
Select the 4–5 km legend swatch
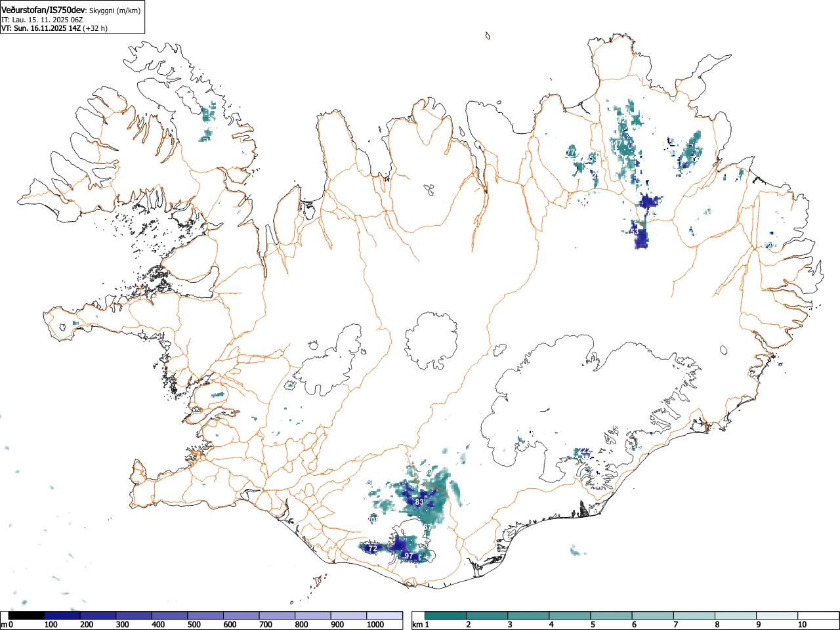click(570, 616)
